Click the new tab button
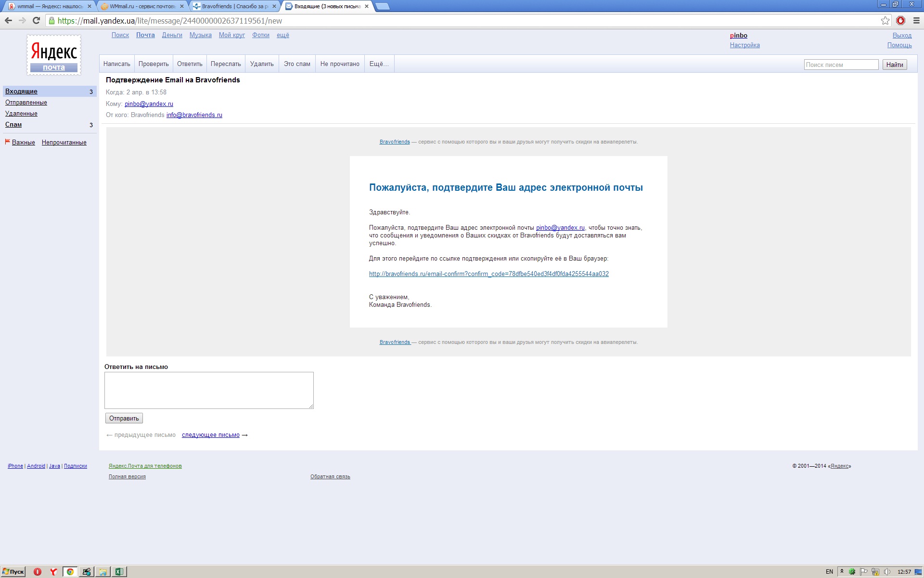This screenshot has width=924, height=578. [382, 6]
